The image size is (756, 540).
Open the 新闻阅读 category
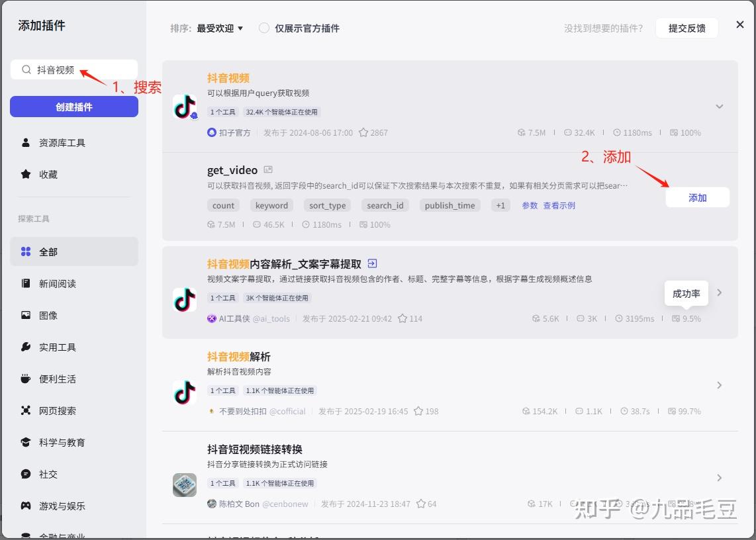click(74, 283)
